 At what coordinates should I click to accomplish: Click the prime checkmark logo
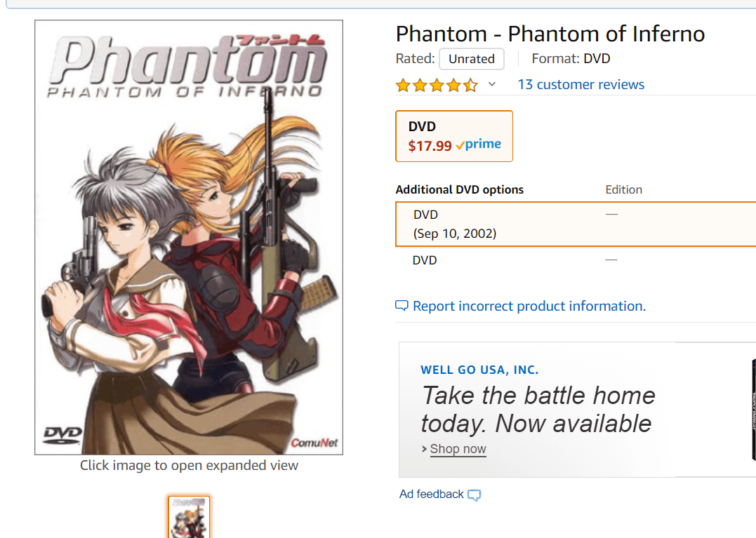click(x=478, y=144)
